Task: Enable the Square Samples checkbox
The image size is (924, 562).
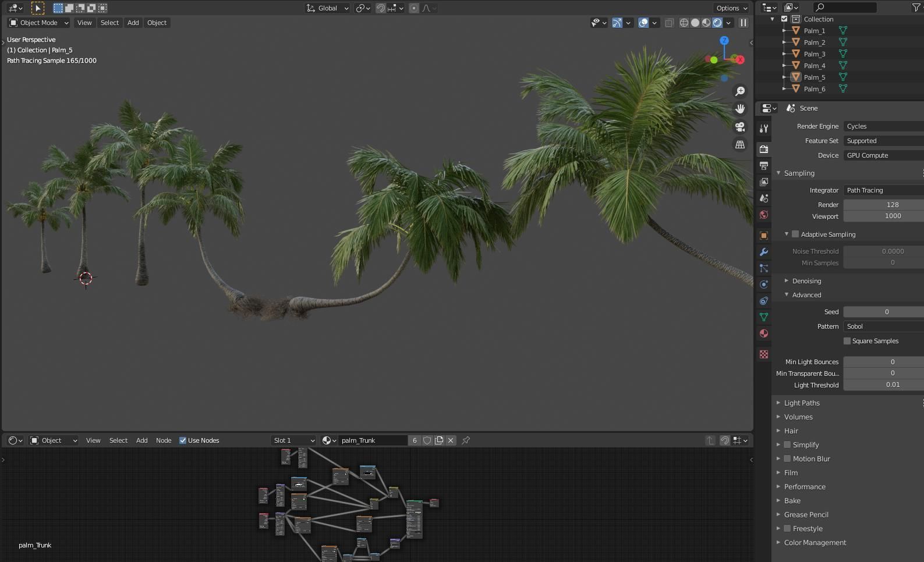Action: coord(847,341)
